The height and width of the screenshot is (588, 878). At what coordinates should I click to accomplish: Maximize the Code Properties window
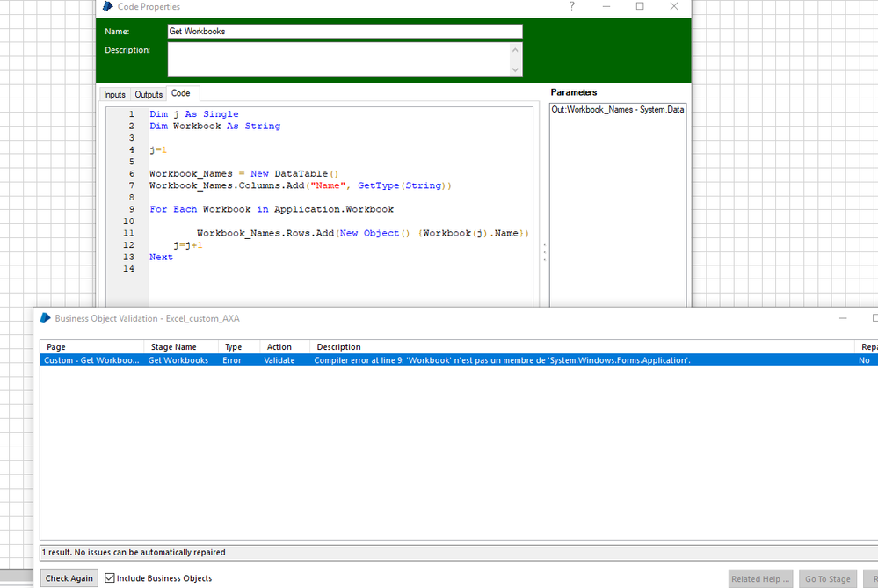[640, 7]
